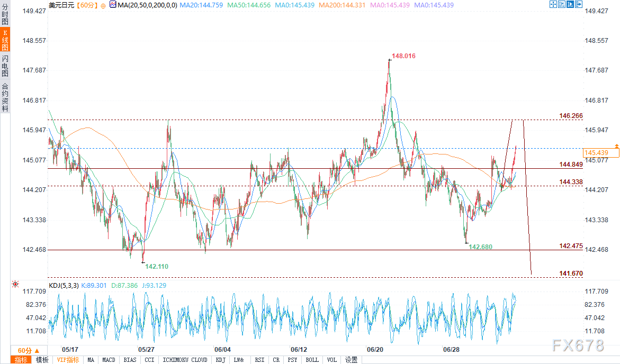The height and width of the screenshot is (364, 620).
Task: Click the orange price alert bell icon
Action: [616, 145]
